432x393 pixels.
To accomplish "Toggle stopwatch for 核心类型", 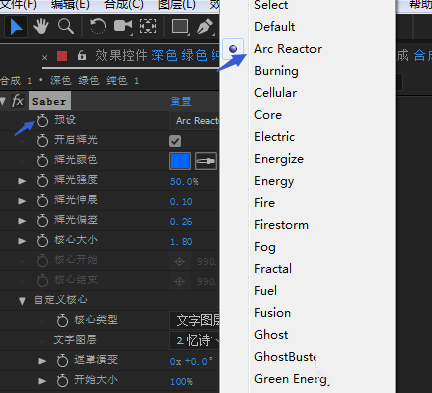I will [62, 321].
